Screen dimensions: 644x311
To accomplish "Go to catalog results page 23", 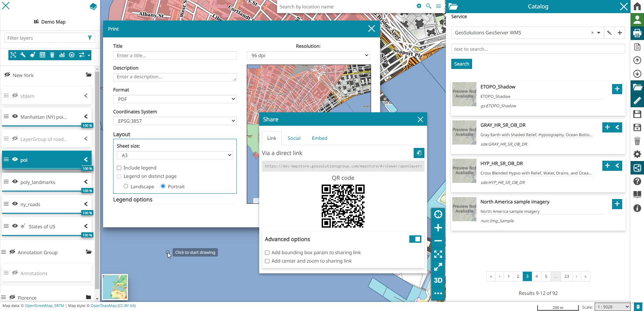I will [x=567, y=276].
